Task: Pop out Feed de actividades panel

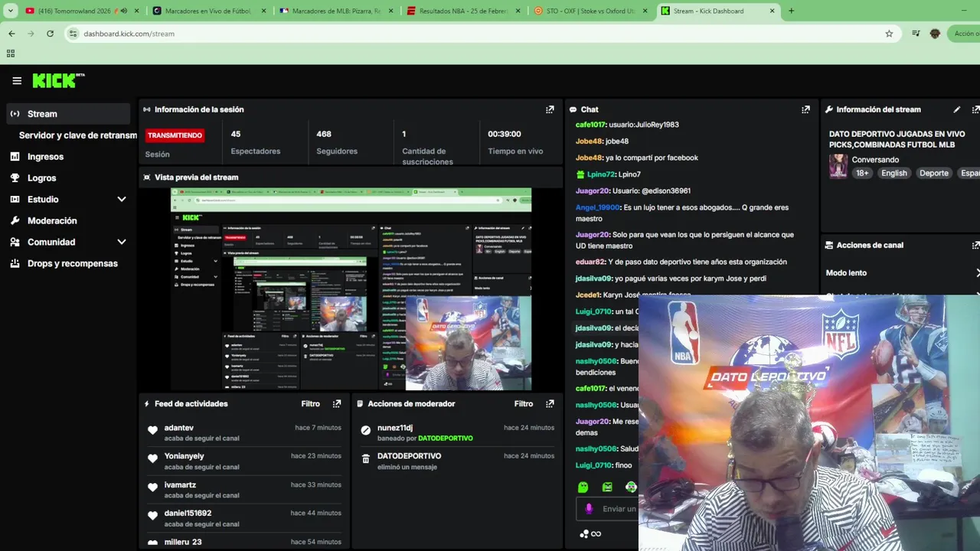Action: [x=337, y=404]
